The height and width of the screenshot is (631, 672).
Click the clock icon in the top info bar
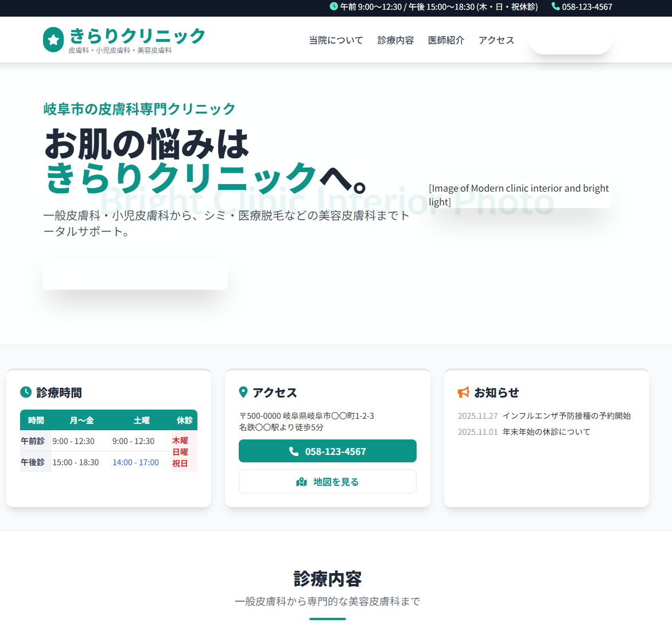pyautogui.click(x=333, y=7)
